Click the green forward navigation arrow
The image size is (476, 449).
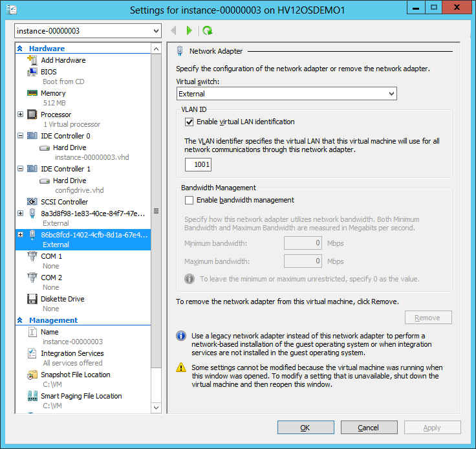(189, 30)
